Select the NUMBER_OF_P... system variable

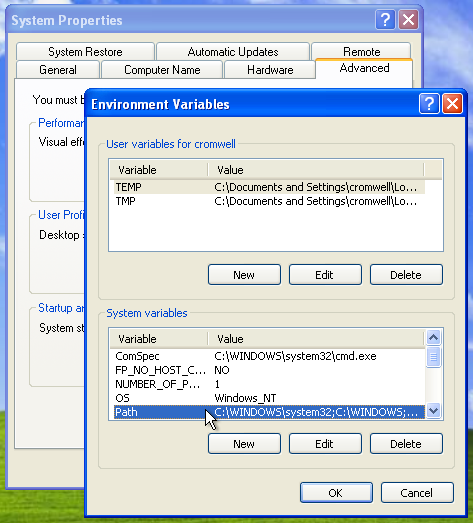pos(270,384)
